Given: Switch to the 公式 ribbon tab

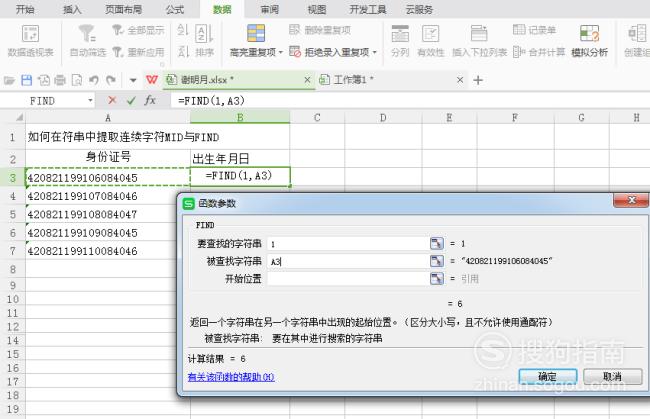Looking at the screenshot, I should pyautogui.click(x=175, y=9).
